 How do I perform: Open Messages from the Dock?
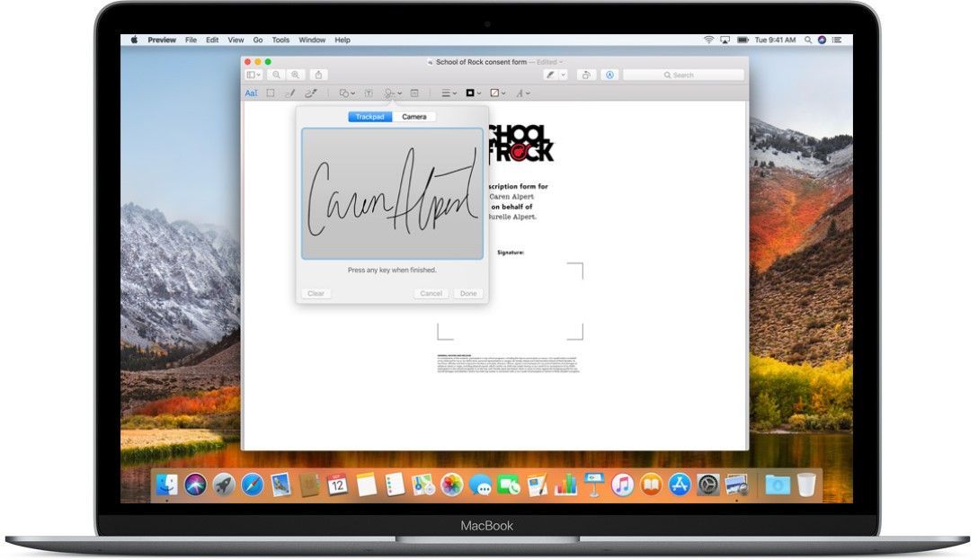(480, 484)
